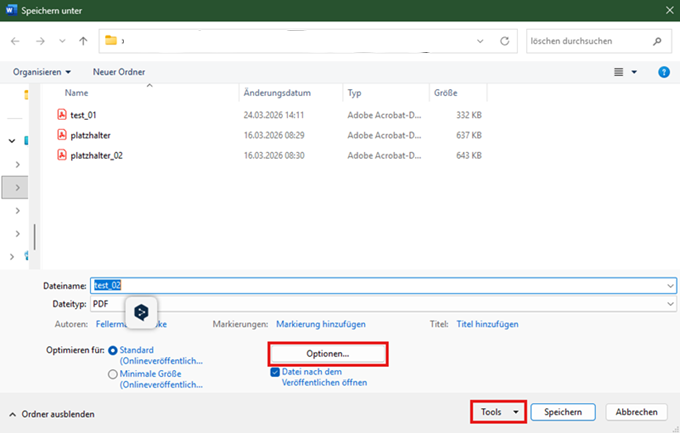Click the PDF icon of platzhalter
The image size is (680, 433).
click(x=62, y=134)
